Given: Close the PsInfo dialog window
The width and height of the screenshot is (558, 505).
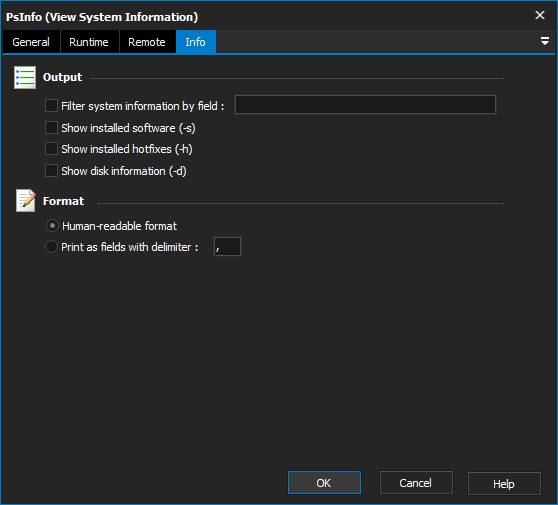Looking at the screenshot, I should pyautogui.click(x=540, y=15).
